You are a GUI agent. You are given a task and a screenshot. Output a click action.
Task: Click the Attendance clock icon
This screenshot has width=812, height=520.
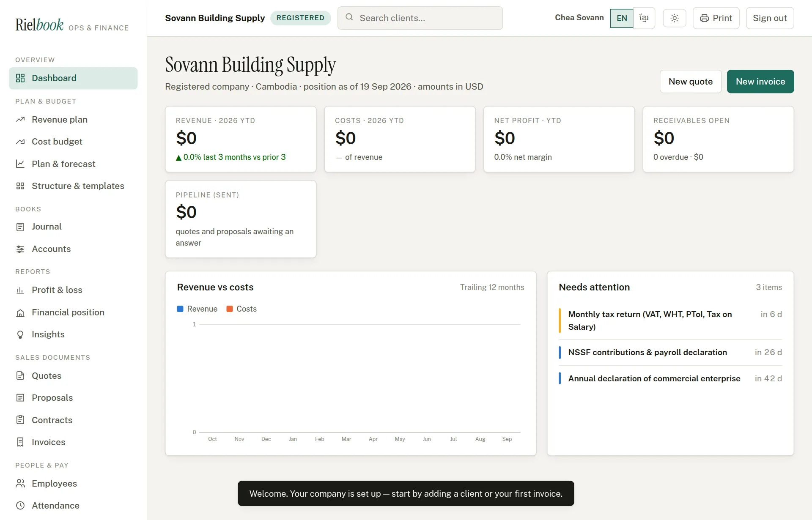click(20, 506)
